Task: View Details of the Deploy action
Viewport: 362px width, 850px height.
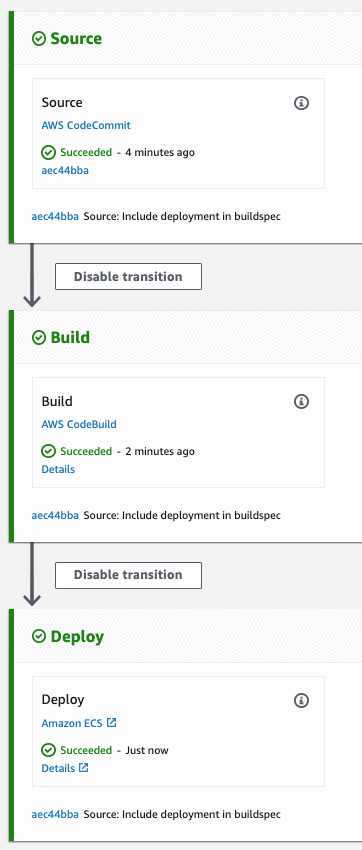Action: click(x=58, y=768)
